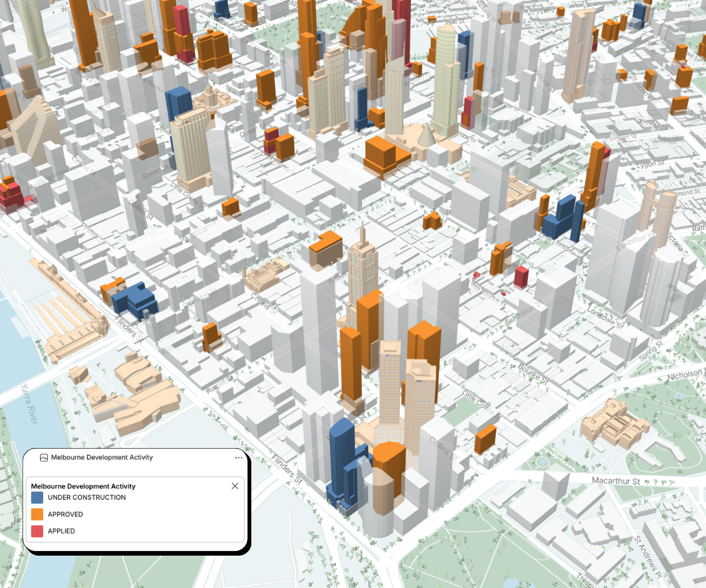Close the Melbourne Development Activity legend
This screenshot has width=706, height=588.
coord(235,486)
